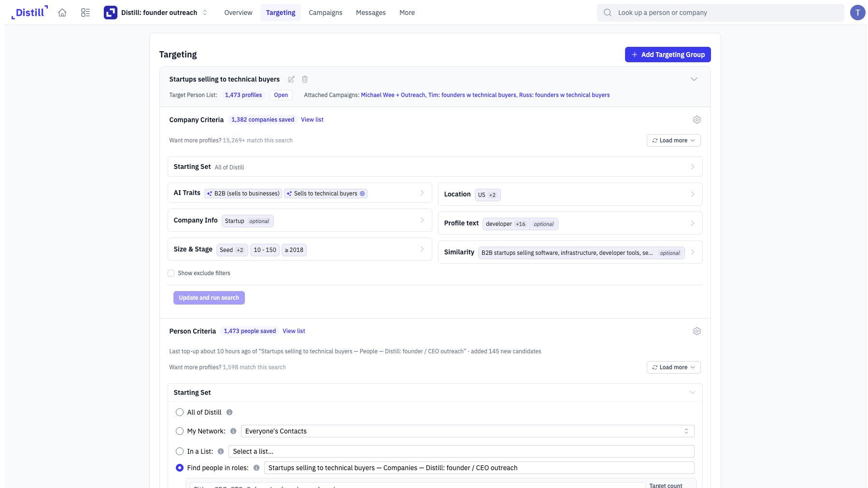Click info icon beside All of Distill

(229, 412)
